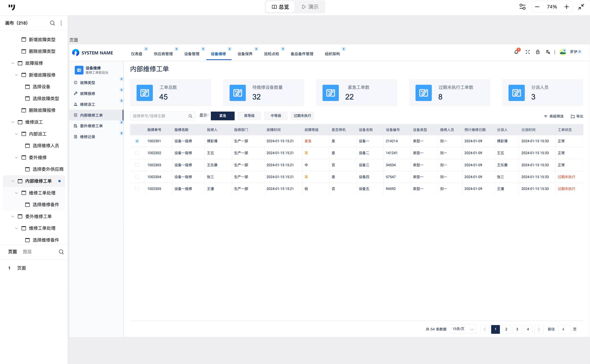Open the 15条/页 page size dropdown

coord(463,329)
